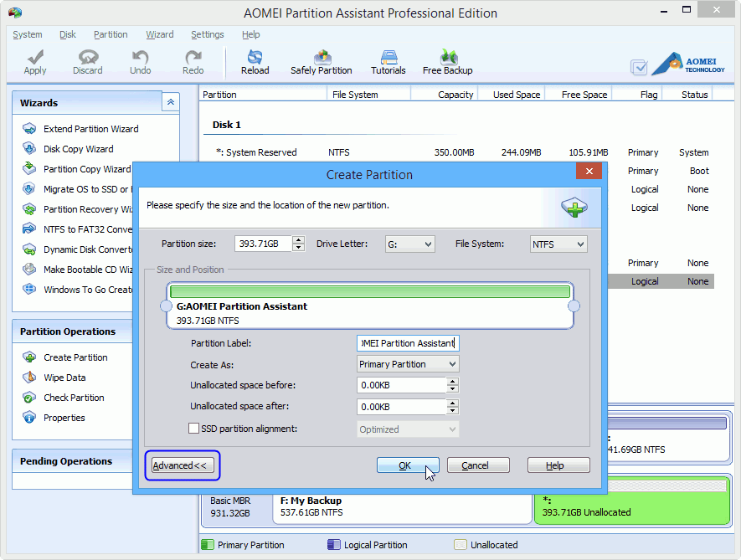Click the app icon in title bar

(14, 13)
